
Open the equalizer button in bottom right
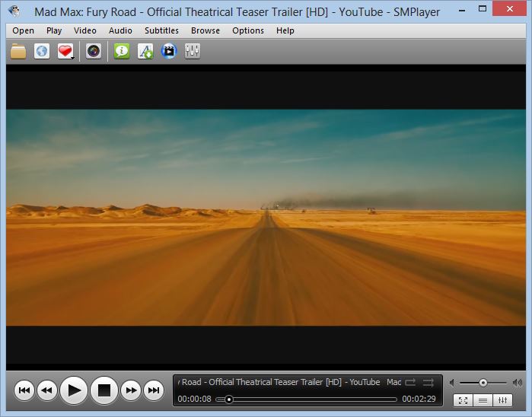pyautogui.click(x=502, y=400)
